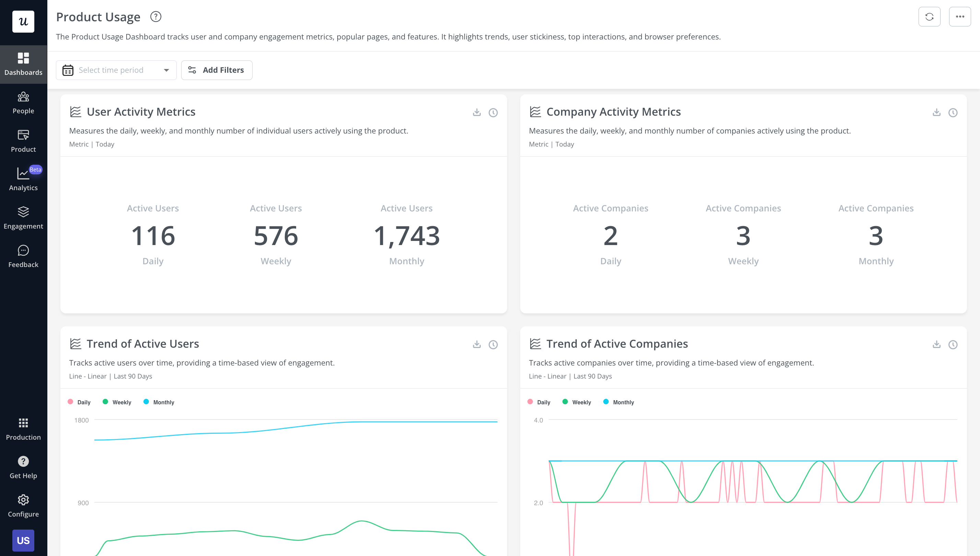Viewport: 980px width, 556px height.
Task: Select the Analytics Beta sidebar icon
Action: pyautogui.click(x=23, y=179)
